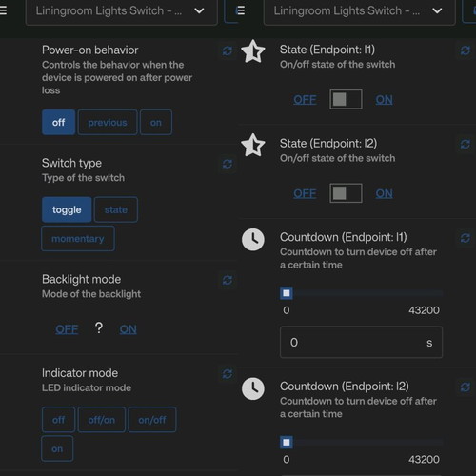Open hamburger menu beside right device dropdown
Image resolution: width=476 pixels, height=476 pixels.
241,10
